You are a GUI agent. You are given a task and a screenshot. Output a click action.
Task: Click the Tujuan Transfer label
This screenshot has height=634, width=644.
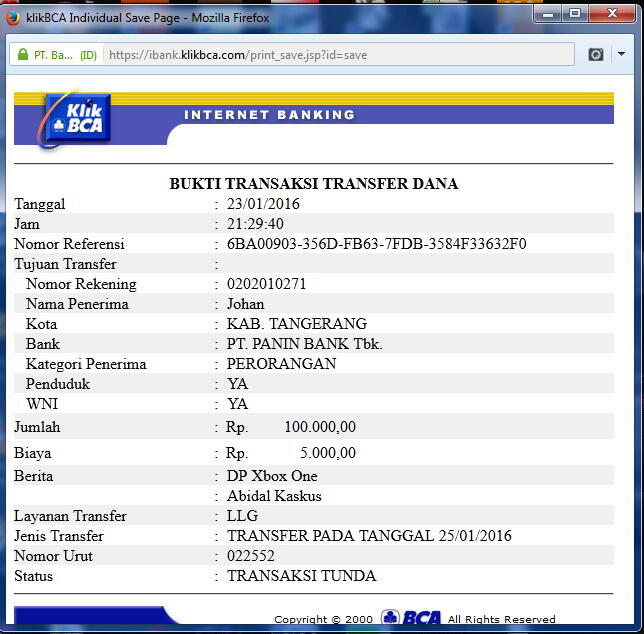click(x=65, y=264)
